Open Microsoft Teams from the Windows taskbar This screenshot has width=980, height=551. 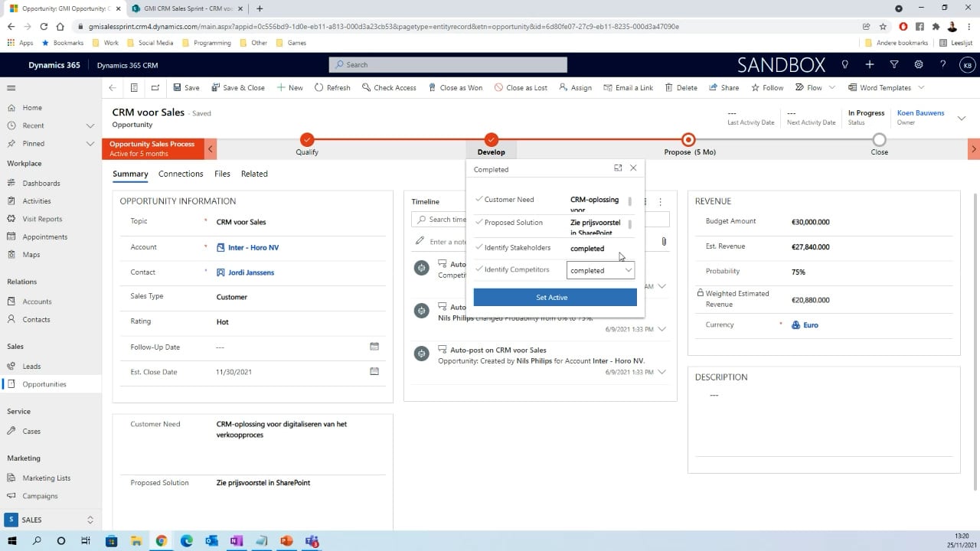tap(311, 541)
